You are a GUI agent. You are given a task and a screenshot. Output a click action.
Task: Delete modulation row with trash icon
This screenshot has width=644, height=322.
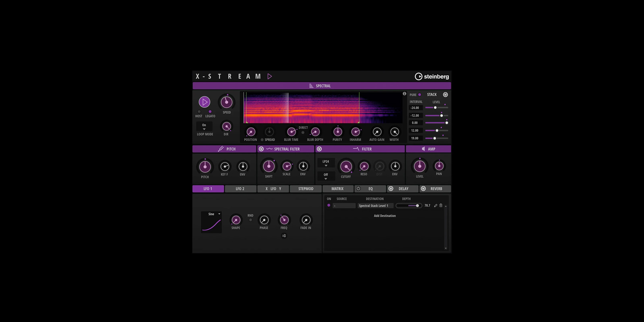click(x=441, y=206)
